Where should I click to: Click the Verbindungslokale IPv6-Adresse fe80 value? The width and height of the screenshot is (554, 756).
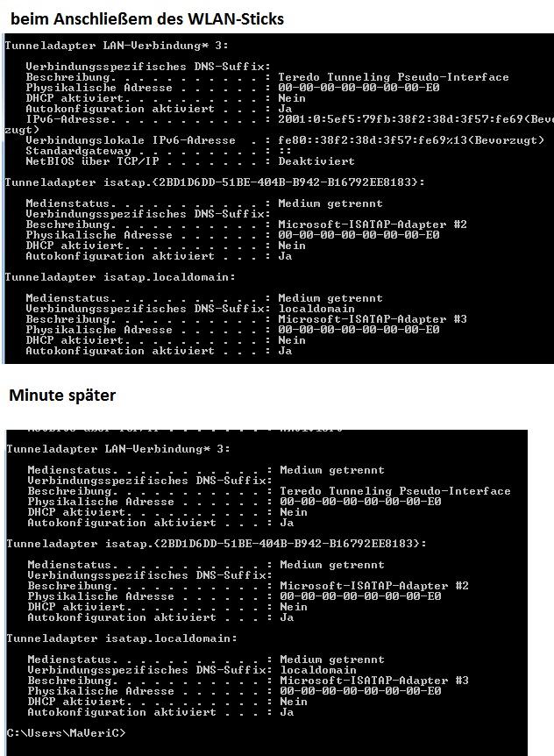pos(411,140)
